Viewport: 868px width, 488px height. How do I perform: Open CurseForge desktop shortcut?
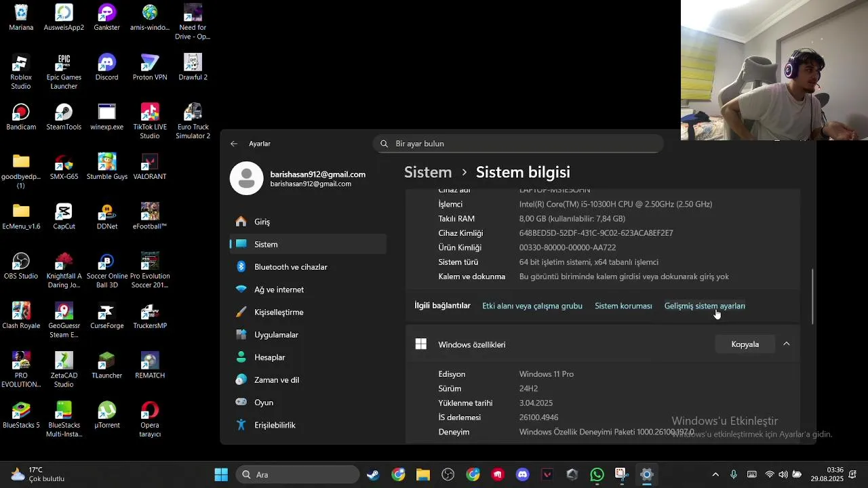106,316
